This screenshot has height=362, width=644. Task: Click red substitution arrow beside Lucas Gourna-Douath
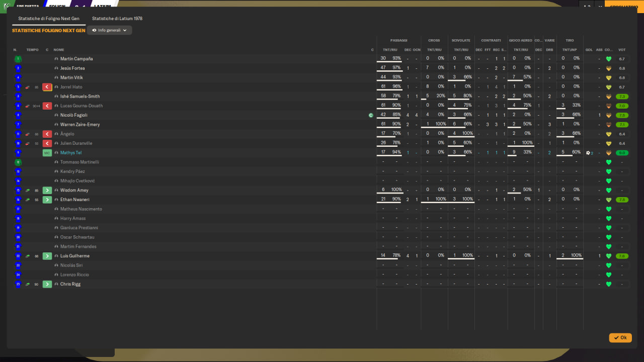47,106
